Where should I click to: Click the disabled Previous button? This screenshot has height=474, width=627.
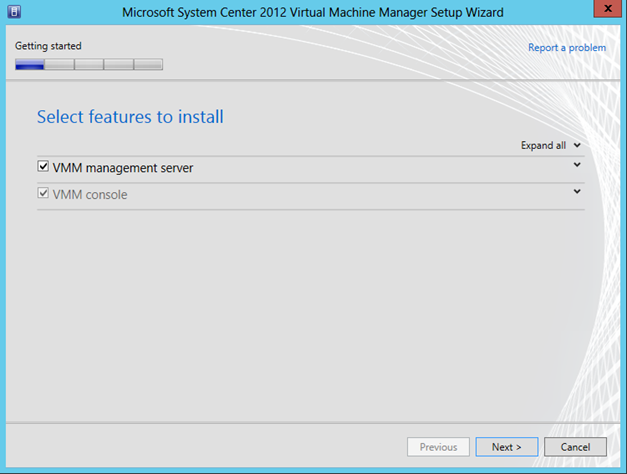coord(438,447)
